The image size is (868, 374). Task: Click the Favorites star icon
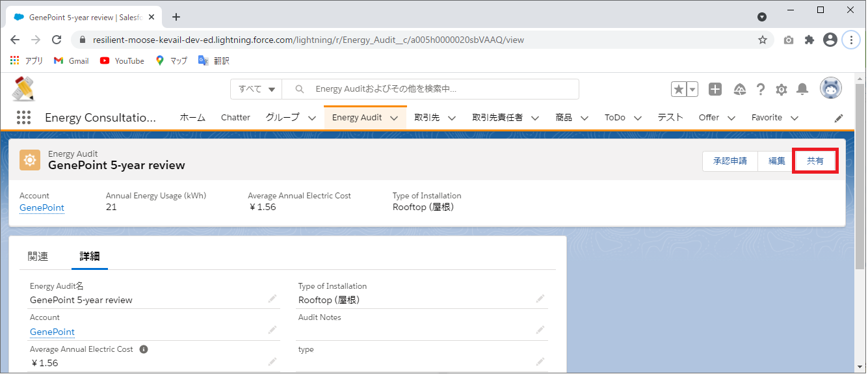point(679,90)
